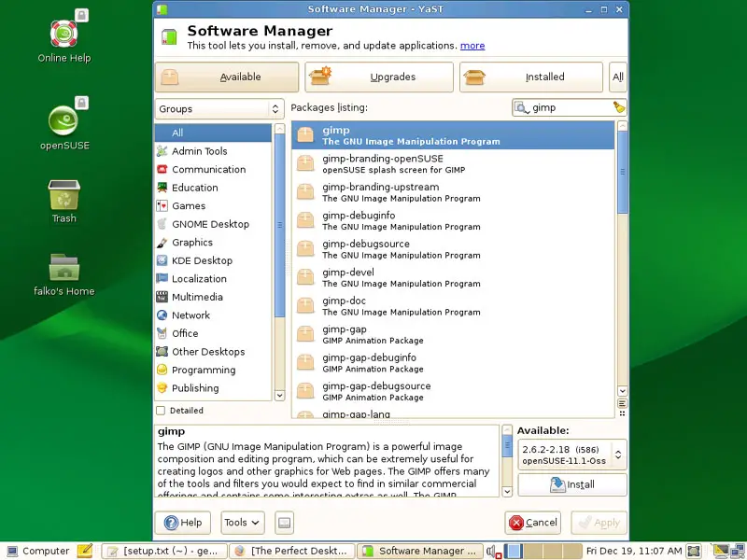Click Software Manager taskbar entry

(419, 551)
